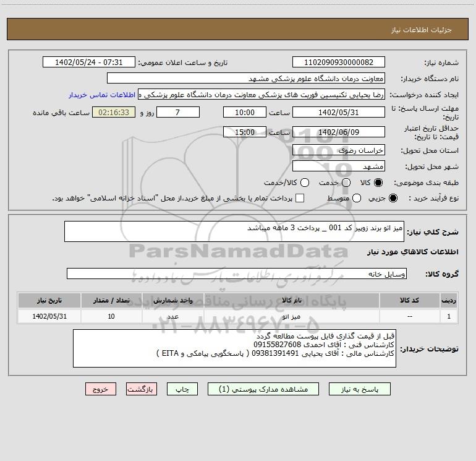Click the item name cell میز اتو
476x461 pixels.
(x=291, y=317)
